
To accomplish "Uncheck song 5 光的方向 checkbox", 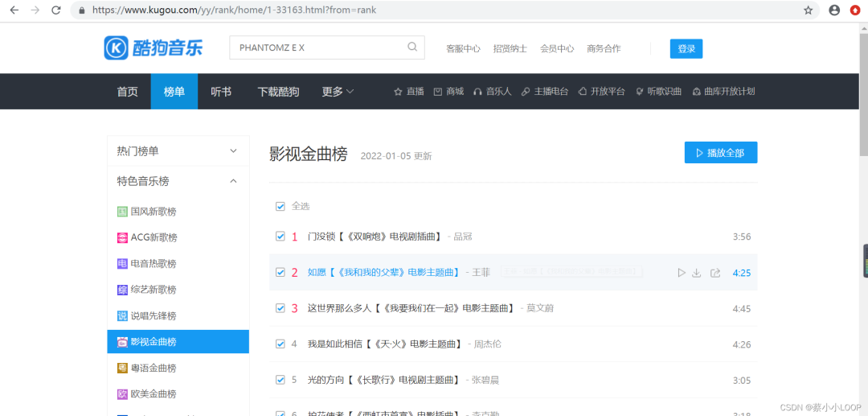I will pos(280,380).
